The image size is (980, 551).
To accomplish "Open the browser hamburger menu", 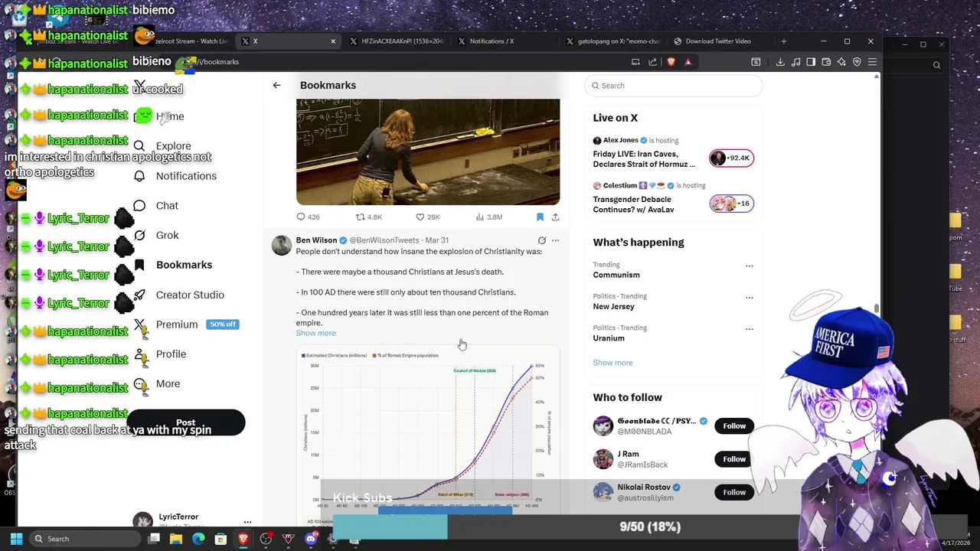I will pyautogui.click(x=872, y=62).
